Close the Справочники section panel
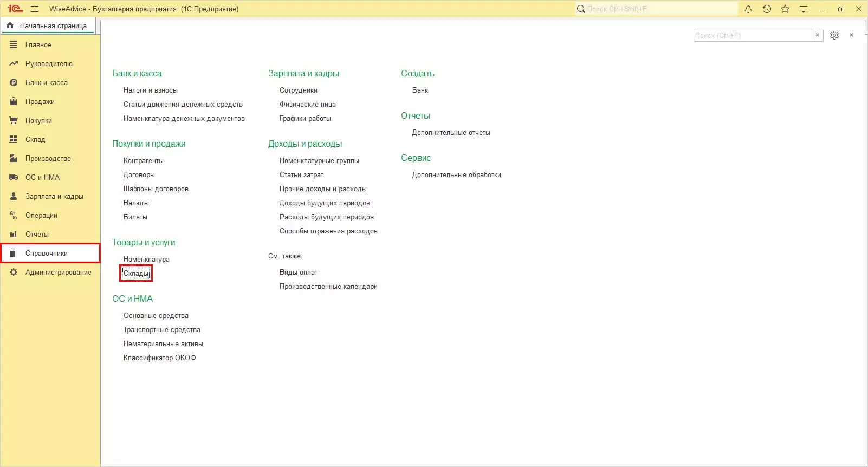The width and height of the screenshot is (868, 467). click(x=852, y=35)
